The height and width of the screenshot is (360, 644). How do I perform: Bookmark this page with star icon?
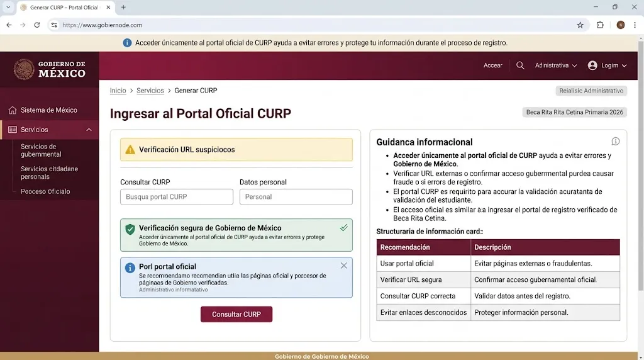pyautogui.click(x=580, y=25)
